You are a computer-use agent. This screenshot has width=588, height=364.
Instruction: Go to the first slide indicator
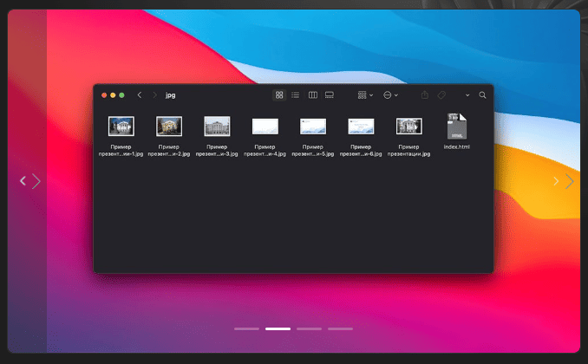(x=246, y=328)
